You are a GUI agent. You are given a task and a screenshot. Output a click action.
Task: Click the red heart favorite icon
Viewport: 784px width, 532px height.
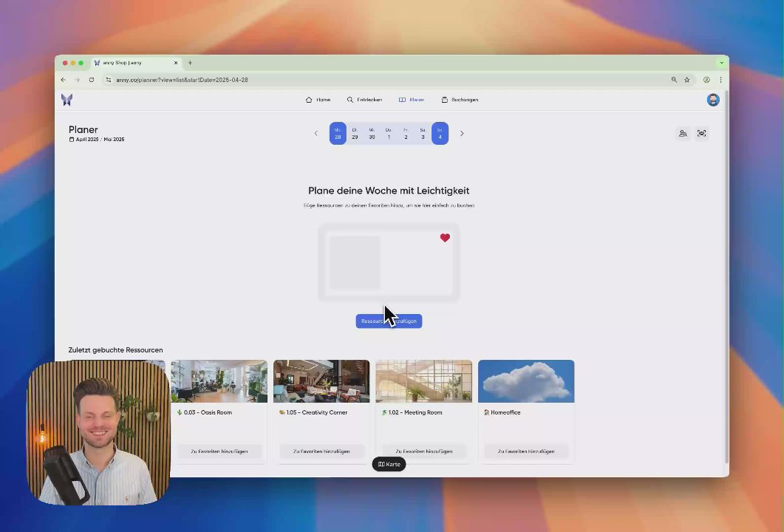pyautogui.click(x=445, y=238)
